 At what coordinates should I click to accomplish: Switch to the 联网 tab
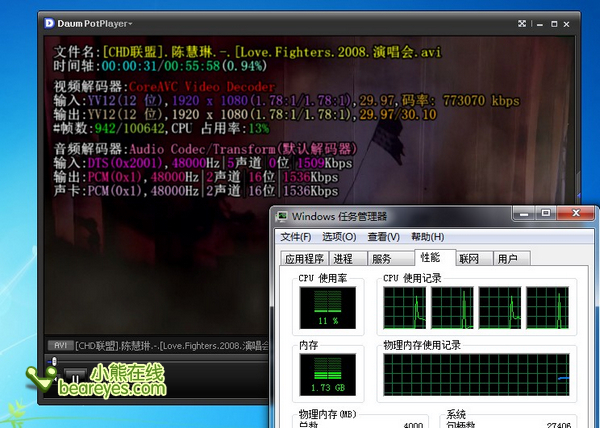coord(474,259)
